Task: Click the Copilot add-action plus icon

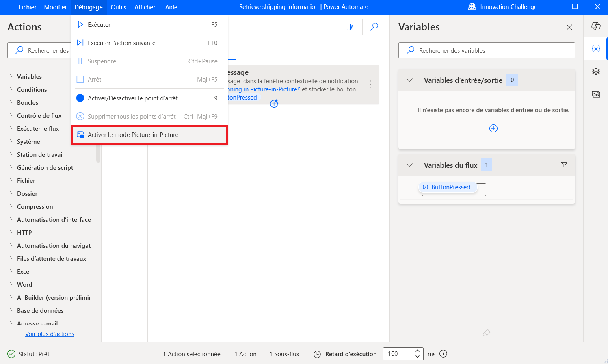Action: tap(274, 103)
